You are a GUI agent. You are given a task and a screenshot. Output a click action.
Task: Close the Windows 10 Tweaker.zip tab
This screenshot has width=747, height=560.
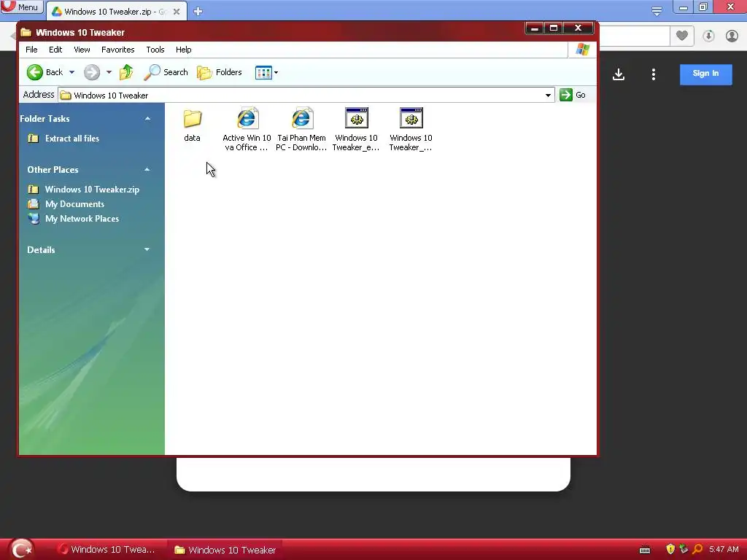coord(177,12)
